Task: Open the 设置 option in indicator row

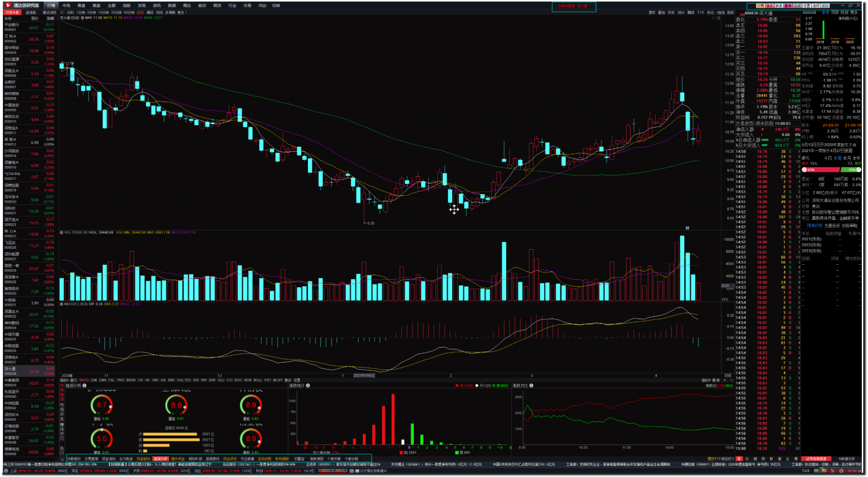Action: 297,380
